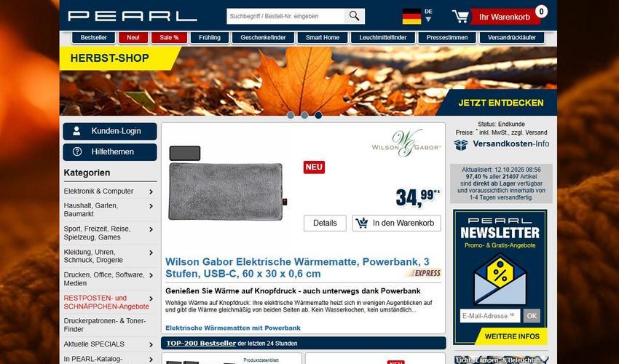
Task: Click the Kategorien heading
Action: pos(87,173)
